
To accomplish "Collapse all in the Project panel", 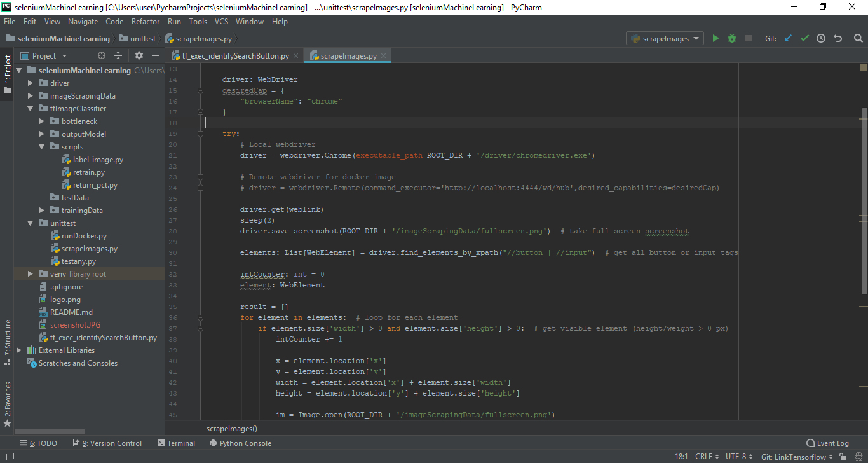I will (118, 55).
